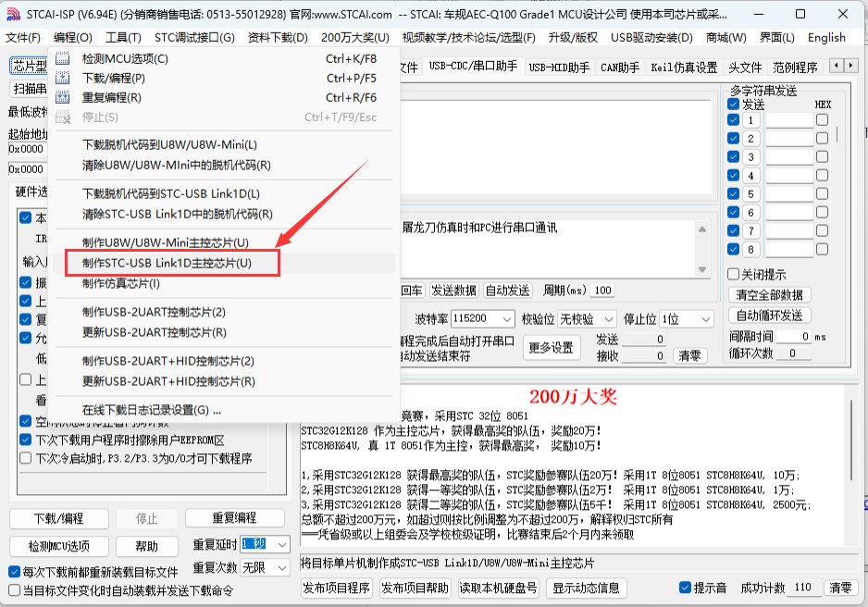Click the up arrow of send text box scrollbar
The width and height of the screenshot is (868, 607).
click(702, 229)
